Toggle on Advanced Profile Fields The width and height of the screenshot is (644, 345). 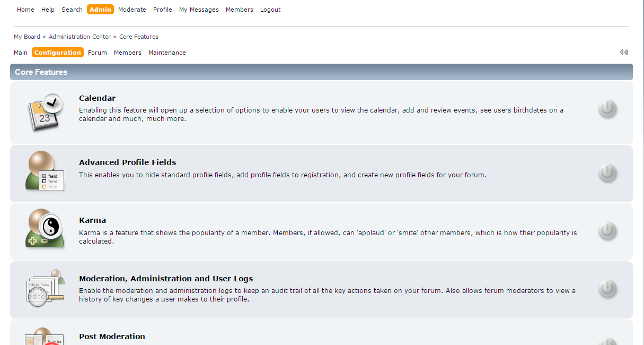pos(607,173)
